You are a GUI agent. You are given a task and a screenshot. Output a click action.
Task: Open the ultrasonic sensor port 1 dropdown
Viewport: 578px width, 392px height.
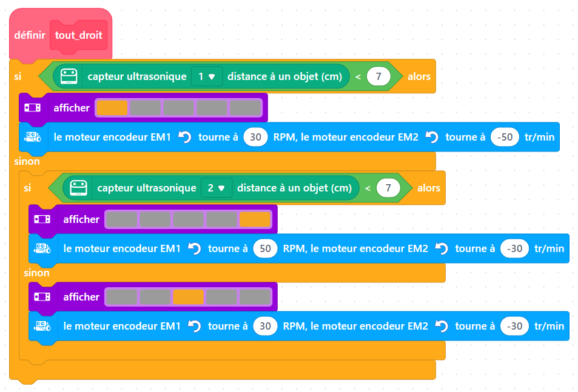pyautogui.click(x=206, y=76)
